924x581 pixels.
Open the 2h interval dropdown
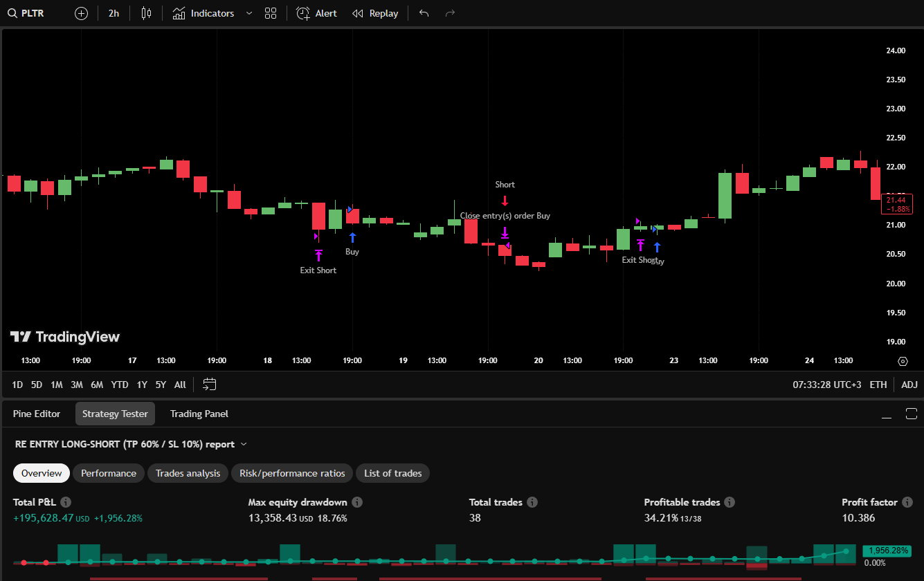(x=114, y=13)
